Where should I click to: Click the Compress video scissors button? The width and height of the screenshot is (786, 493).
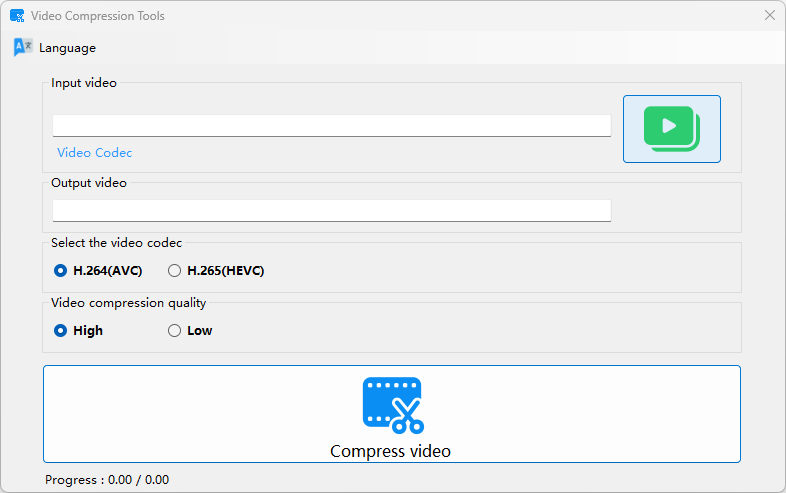coord(391,414)
